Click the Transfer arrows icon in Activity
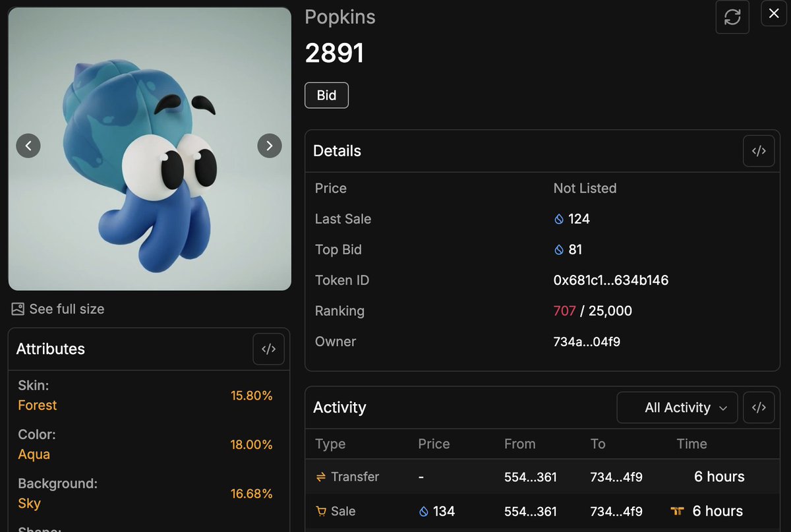 pos(321,477)
